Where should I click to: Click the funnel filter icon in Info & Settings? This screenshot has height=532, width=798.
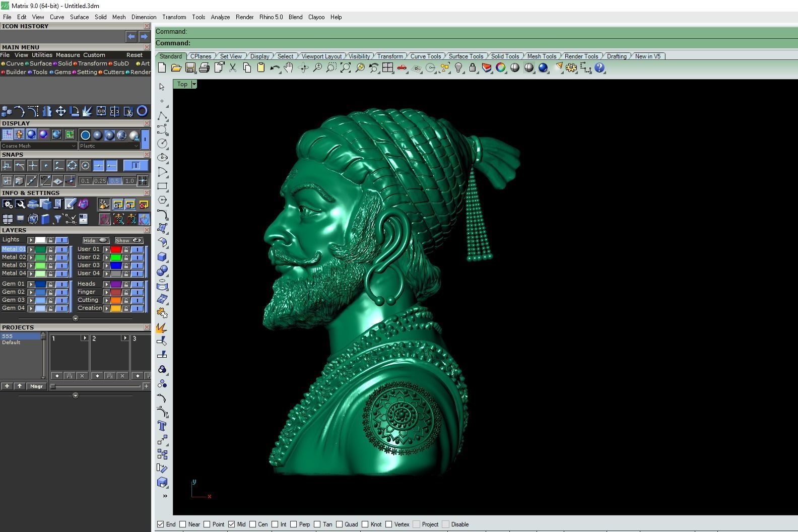(58, 219)
